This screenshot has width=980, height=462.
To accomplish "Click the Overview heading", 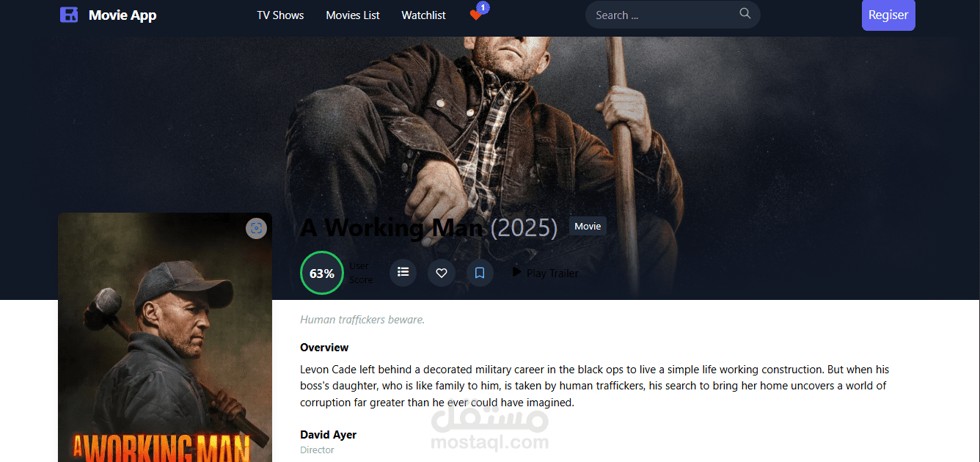I will click(x=324, y=348).
